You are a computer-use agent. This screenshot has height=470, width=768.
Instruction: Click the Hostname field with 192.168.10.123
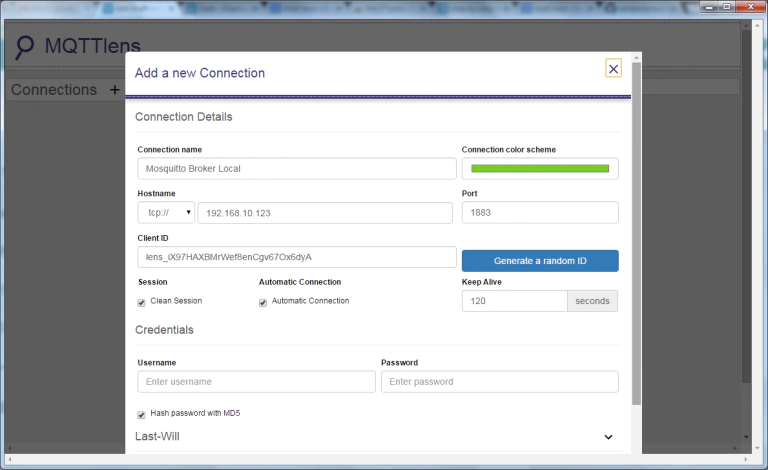pos(325,213)
